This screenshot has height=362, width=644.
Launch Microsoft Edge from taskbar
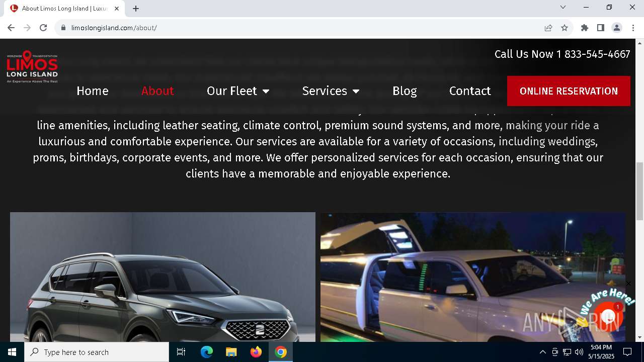coord(207,352)
